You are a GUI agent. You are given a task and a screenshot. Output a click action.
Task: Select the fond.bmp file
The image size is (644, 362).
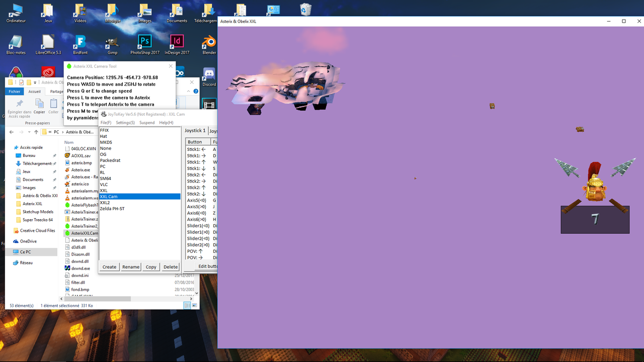click(x=80, y=290)
